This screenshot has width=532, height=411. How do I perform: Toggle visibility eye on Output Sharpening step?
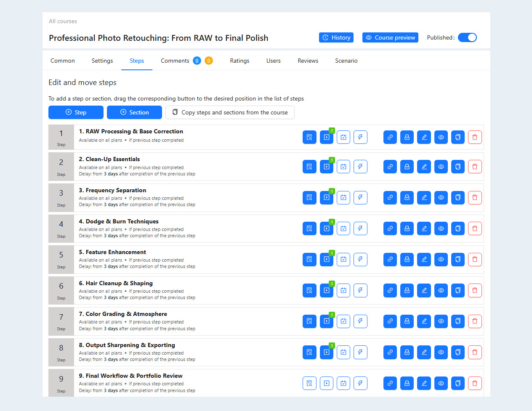click(x=441, y=352)
